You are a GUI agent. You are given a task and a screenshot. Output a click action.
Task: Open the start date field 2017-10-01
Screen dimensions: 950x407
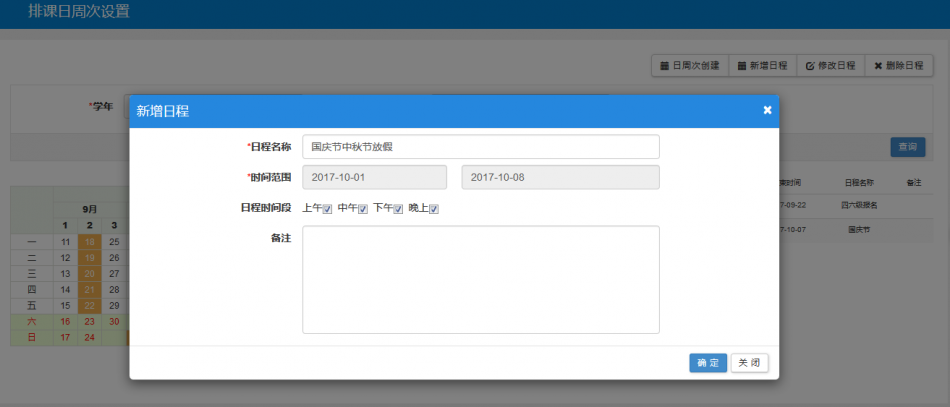pos(374,177)
